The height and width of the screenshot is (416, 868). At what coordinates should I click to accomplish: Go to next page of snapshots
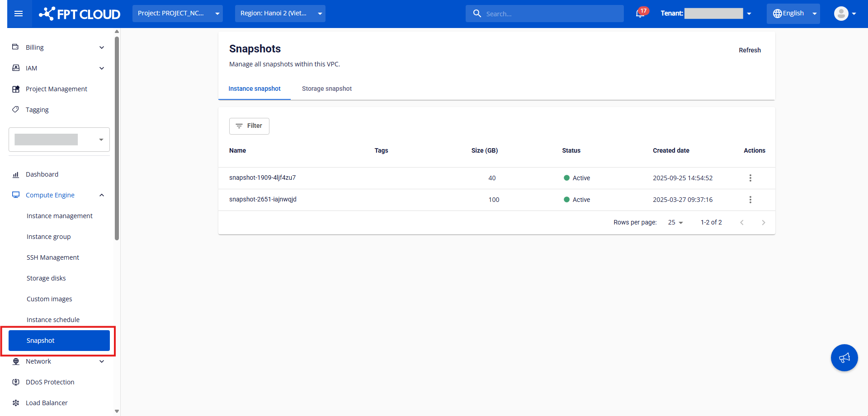763,223
